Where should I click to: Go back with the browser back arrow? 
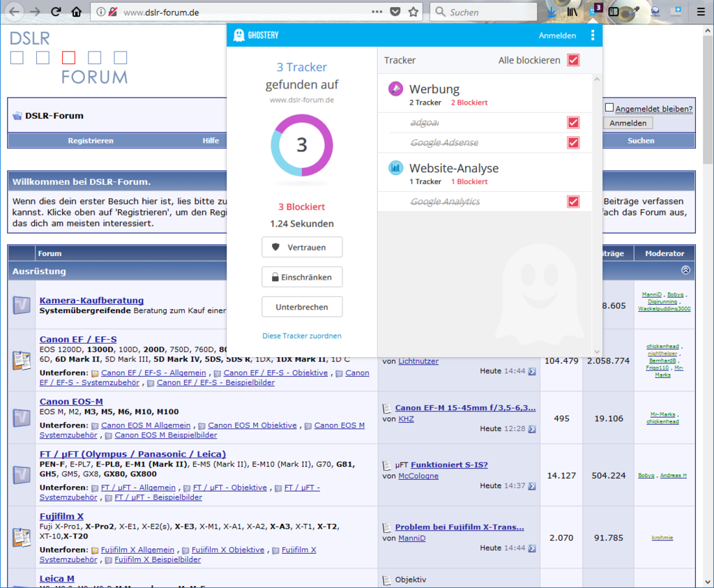point(14,12)
